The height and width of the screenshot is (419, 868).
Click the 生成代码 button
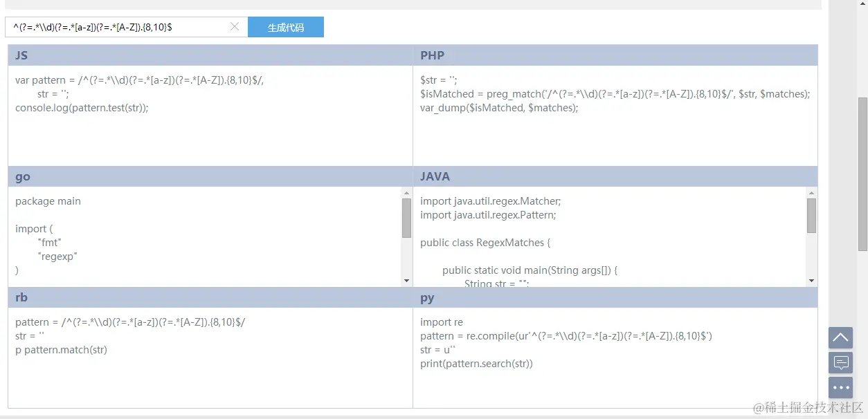pos(285,28)
